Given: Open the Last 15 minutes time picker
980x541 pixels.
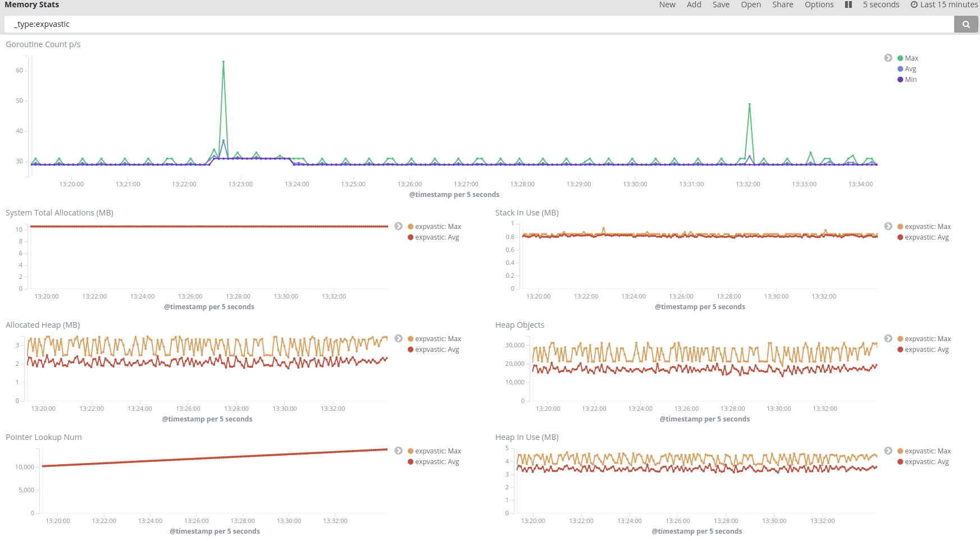Looking at the screenshot, I should 944,4.
